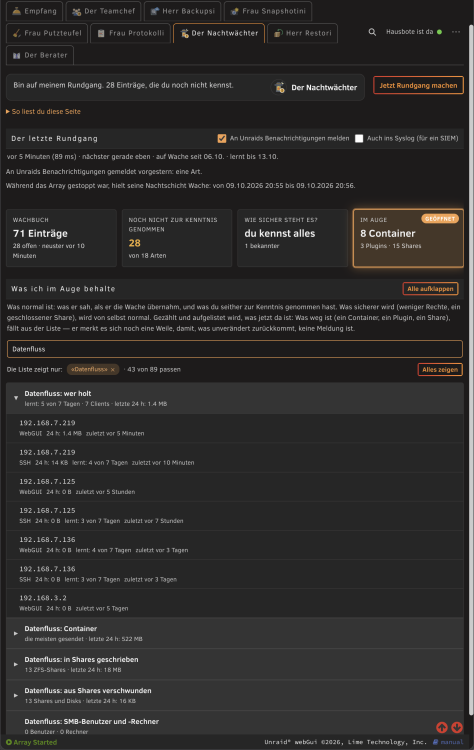
Task: Click the Empfang tab bell icon
Action: [x=17, y=11]
